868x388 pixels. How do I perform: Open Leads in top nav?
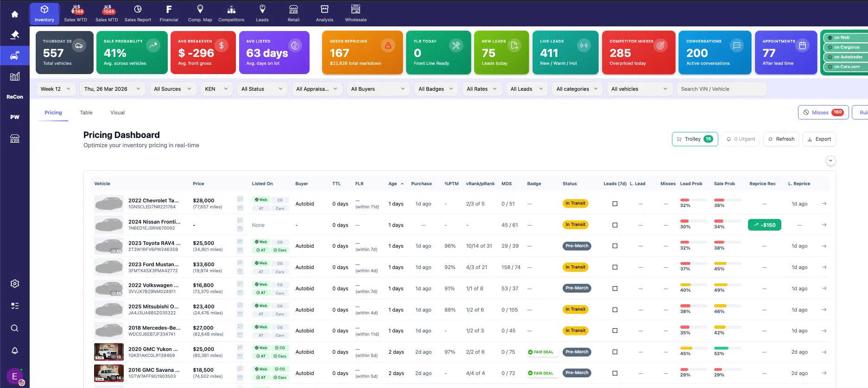[x=262, y=13]
